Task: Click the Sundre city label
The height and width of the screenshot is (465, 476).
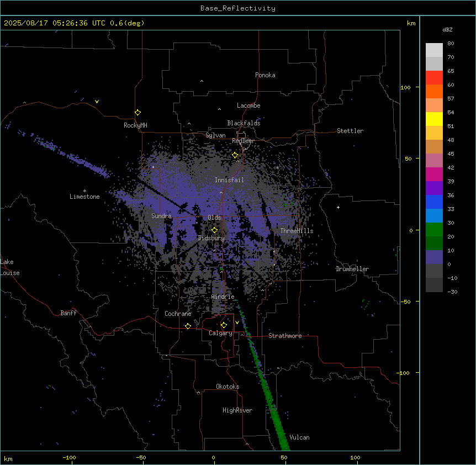Action: pos(161,216)
